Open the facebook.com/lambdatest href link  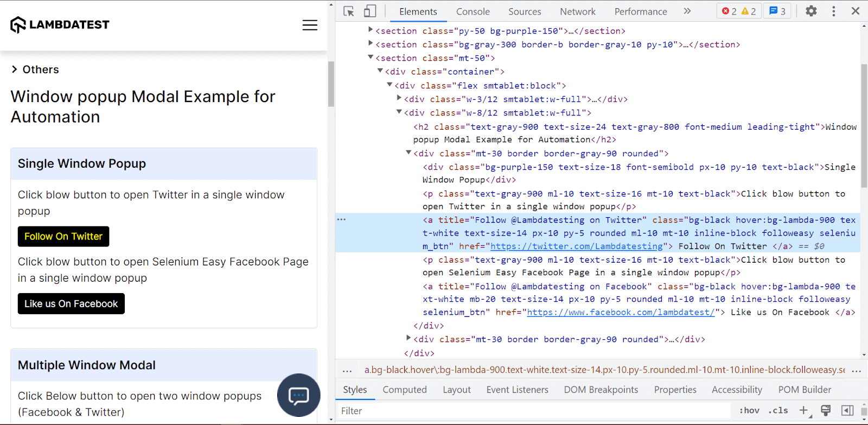pyautogui.click(x=621, y=313)
